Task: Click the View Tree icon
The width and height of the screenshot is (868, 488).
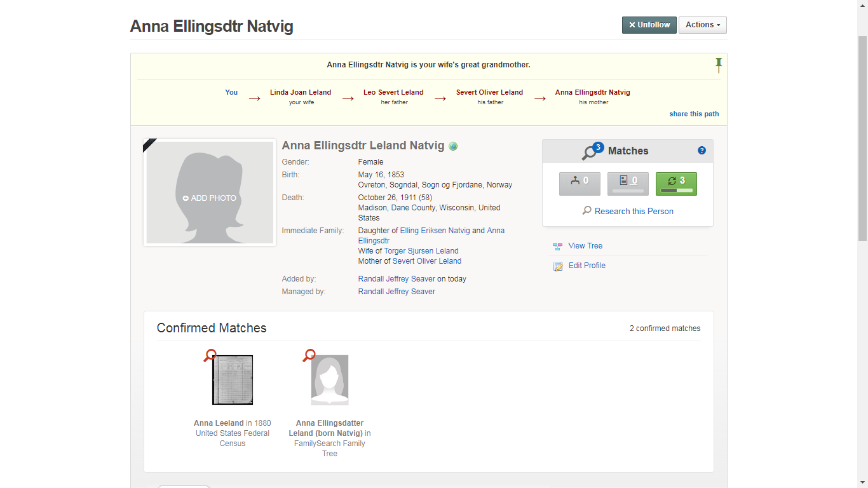Action: coord(558,245)
